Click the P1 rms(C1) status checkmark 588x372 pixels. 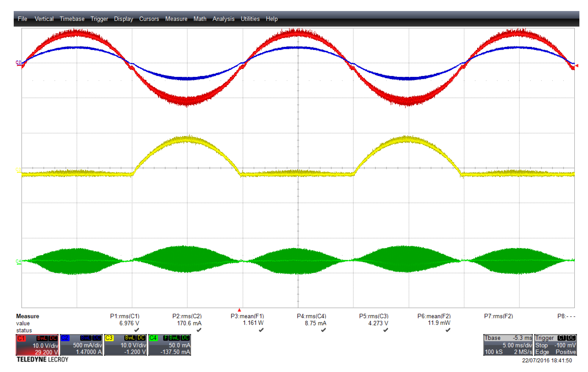[137, 330]
